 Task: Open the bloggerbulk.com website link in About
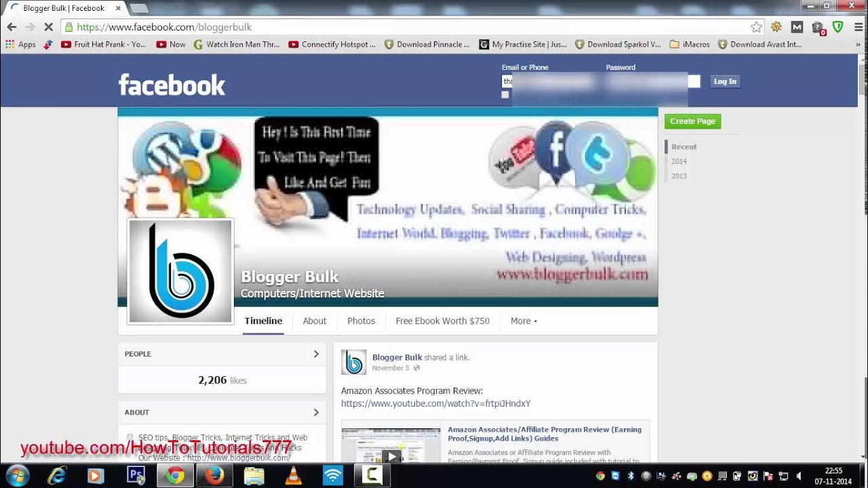tap(239, 458)
